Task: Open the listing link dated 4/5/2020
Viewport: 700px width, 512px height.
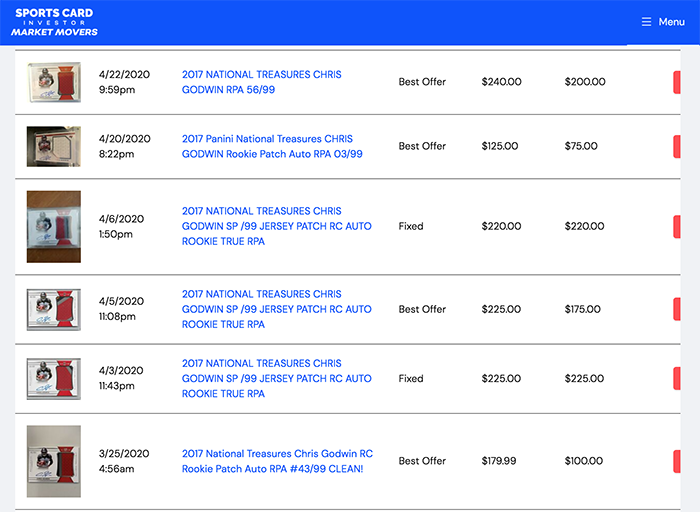Action: click(276, 309)
